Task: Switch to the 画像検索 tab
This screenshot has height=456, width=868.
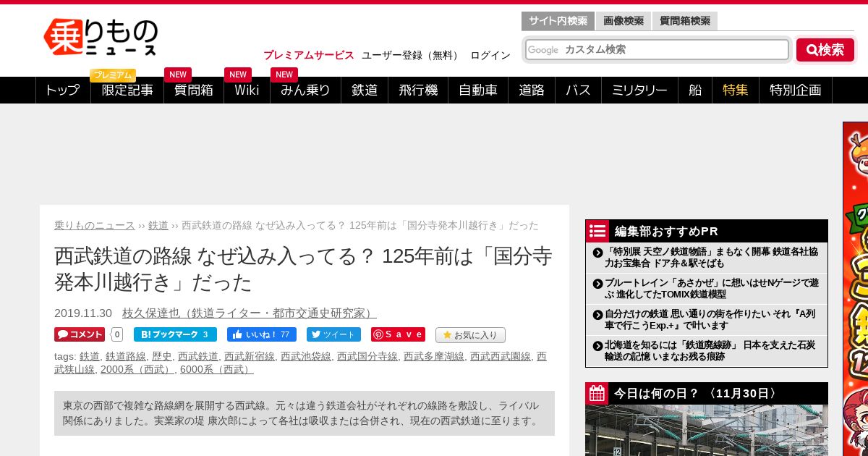Action: pos(624,21)
